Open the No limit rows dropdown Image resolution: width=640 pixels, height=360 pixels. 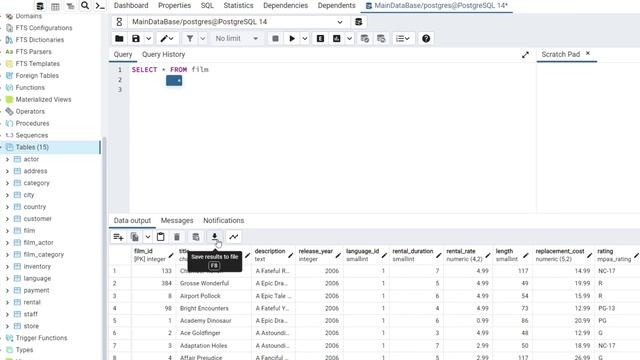tap(237, 38)
